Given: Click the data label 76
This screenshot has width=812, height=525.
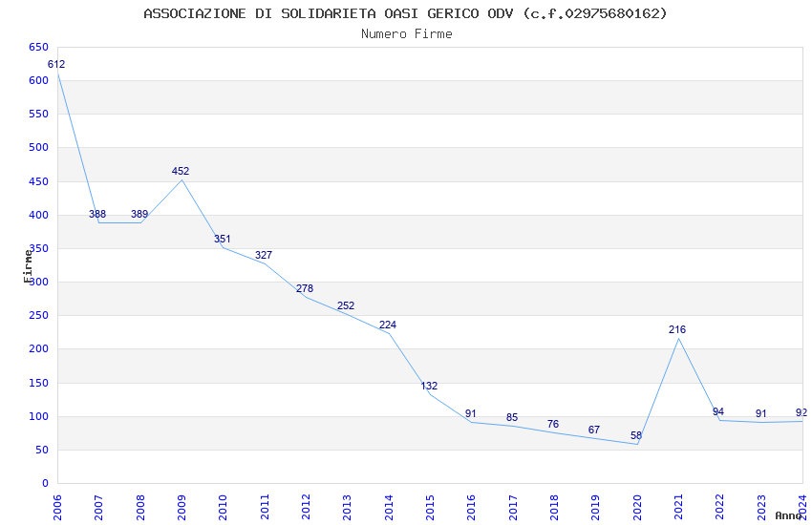Looking at the screenshot, I should tap(553, 424).
